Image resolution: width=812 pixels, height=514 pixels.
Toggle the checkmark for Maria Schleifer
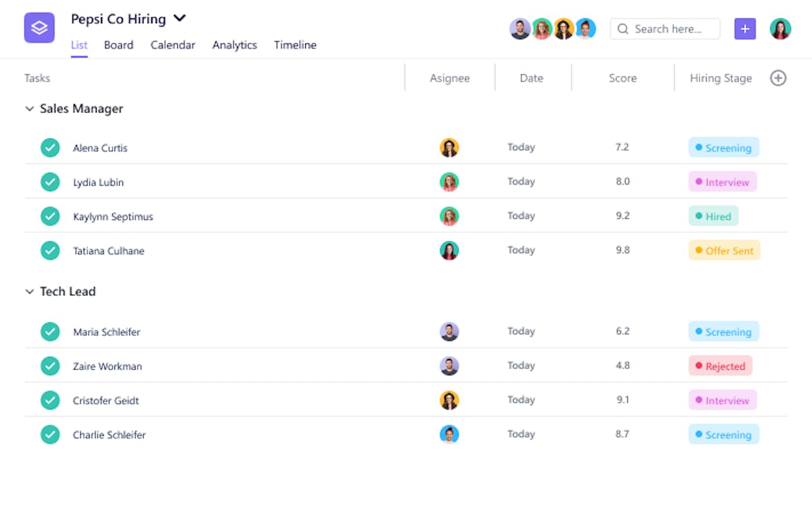tap(50, 332)
